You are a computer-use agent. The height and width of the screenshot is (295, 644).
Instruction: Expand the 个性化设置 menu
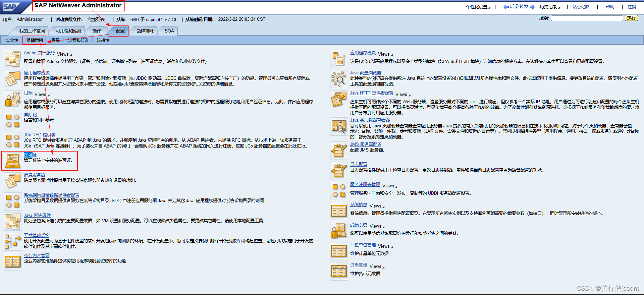478,7
